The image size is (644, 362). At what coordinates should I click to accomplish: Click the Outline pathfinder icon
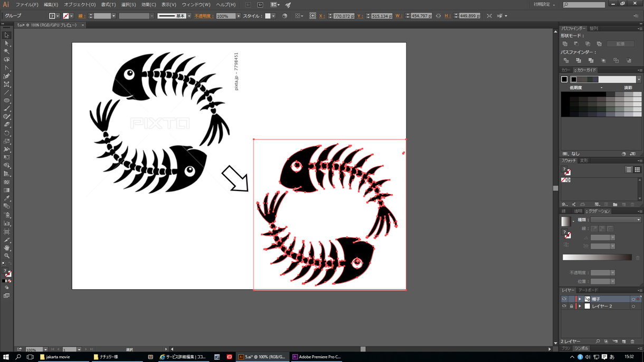pos(616,61)
